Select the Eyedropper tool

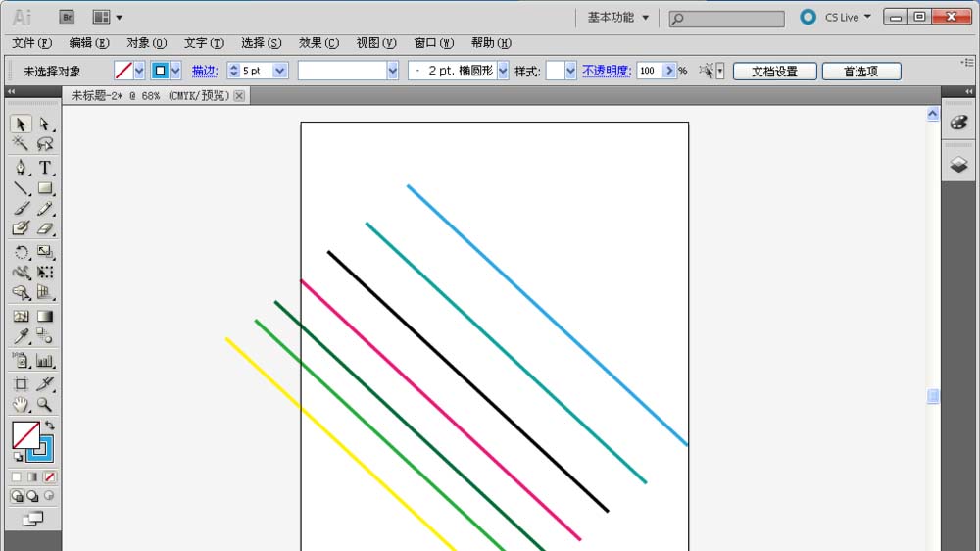point(21,336)
